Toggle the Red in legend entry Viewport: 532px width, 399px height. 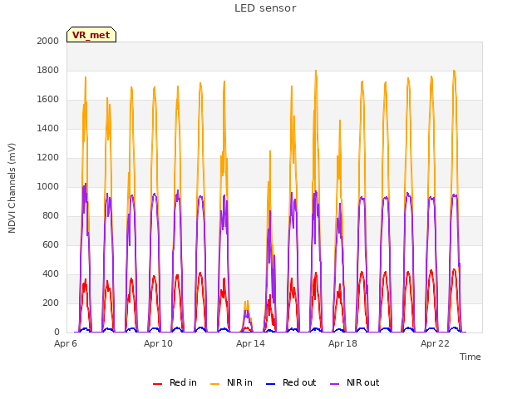pos(175,382)
